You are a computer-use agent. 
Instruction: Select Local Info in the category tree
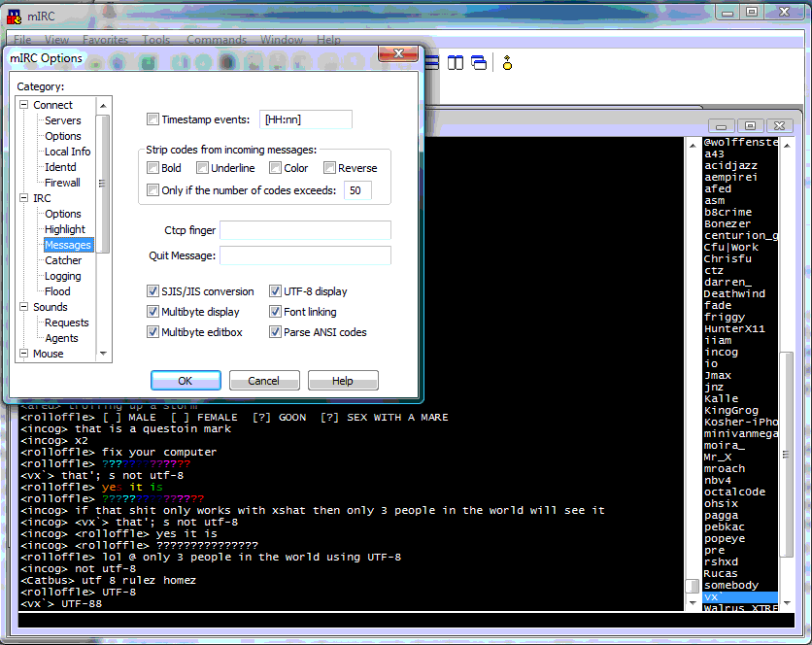(x=67, y=152)
